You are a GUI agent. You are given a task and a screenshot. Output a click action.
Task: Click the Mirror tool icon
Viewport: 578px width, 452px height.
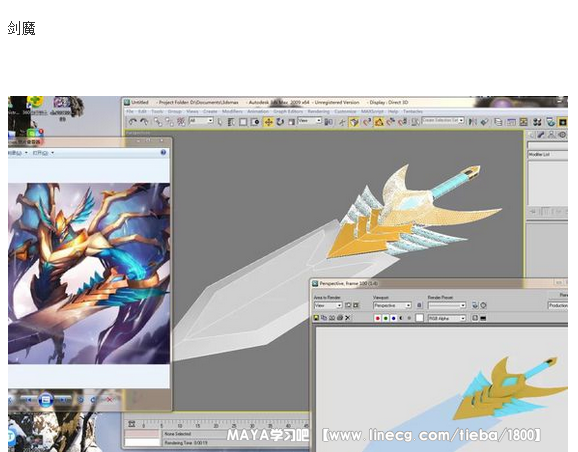[x=472, y=122]
